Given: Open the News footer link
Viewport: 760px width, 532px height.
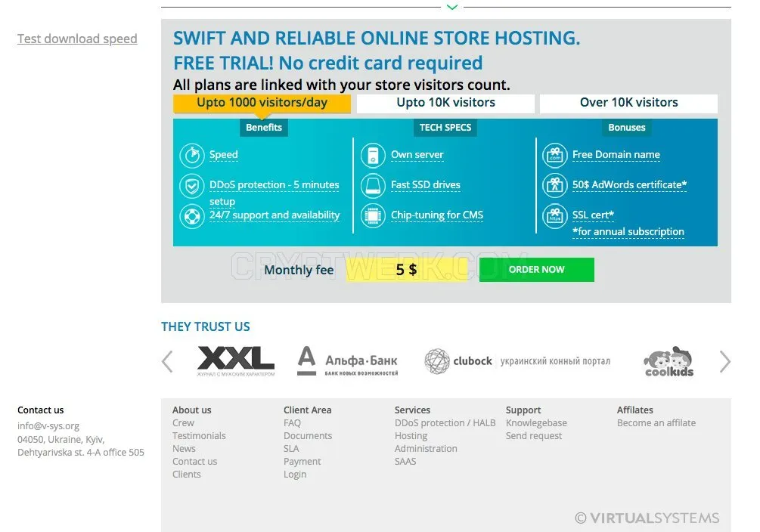Looking at the screenshot, I should point(185,449).
